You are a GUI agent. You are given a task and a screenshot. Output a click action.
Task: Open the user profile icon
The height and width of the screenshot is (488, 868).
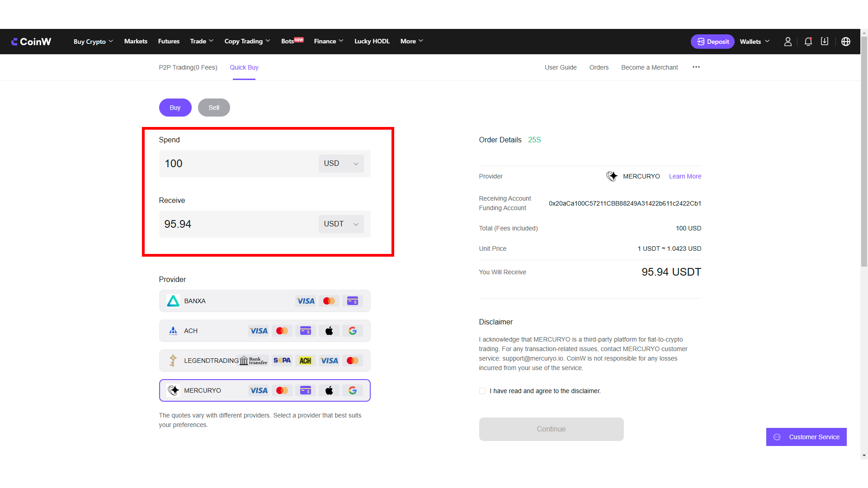pos(788,42)
